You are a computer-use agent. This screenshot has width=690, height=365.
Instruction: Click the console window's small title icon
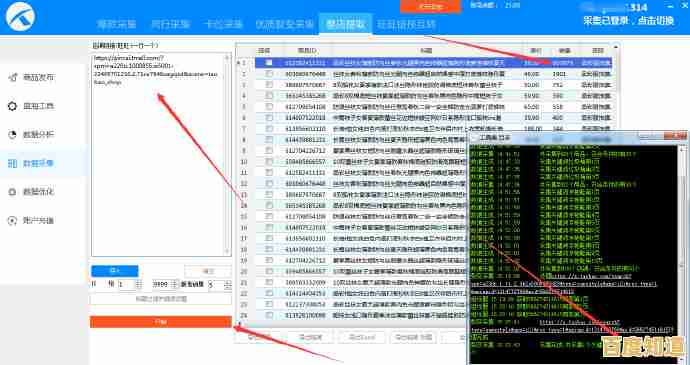coord(474,138)
